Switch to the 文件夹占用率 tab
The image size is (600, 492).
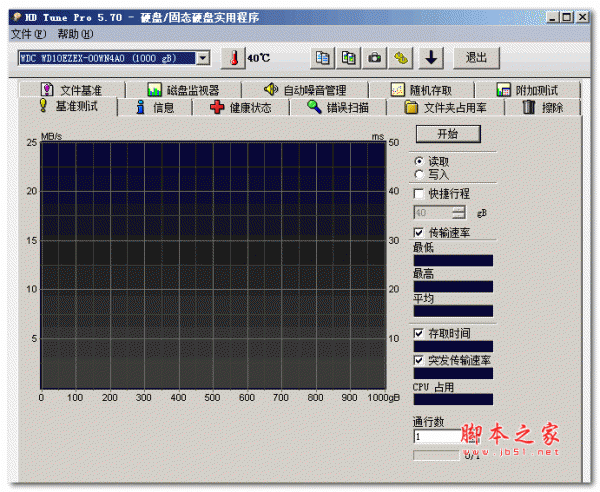(445, 108)
